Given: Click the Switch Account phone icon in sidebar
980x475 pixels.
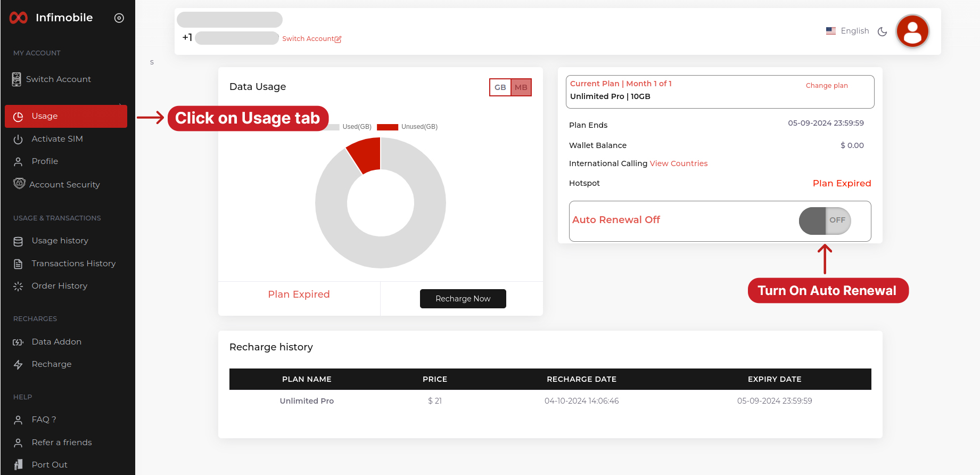Looking at the screenshot, I should point(17,79).
